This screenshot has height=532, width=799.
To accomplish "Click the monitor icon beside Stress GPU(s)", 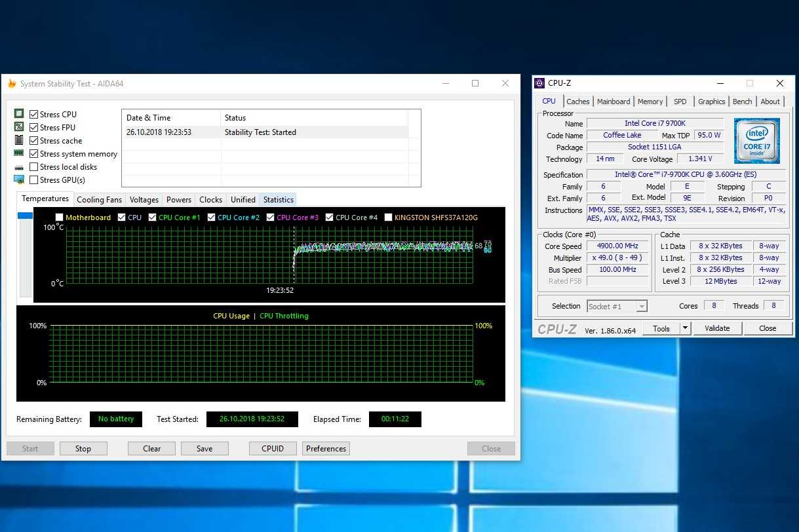I will [x=19, y=180].
